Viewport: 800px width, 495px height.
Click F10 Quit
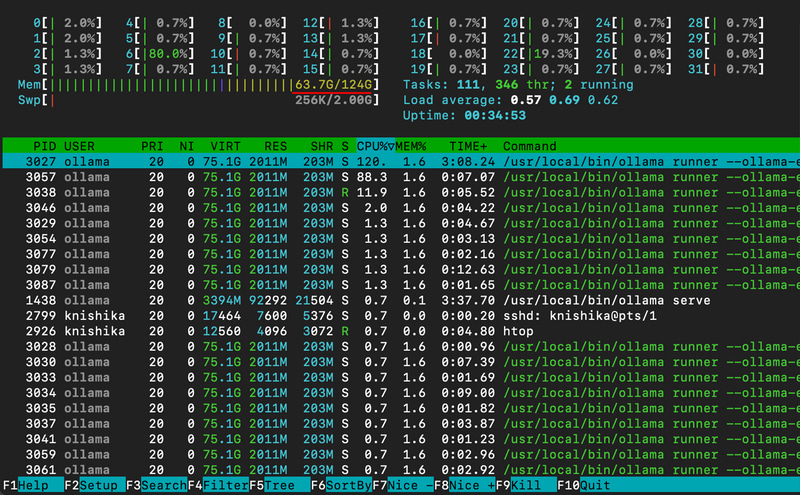[584, 485]
